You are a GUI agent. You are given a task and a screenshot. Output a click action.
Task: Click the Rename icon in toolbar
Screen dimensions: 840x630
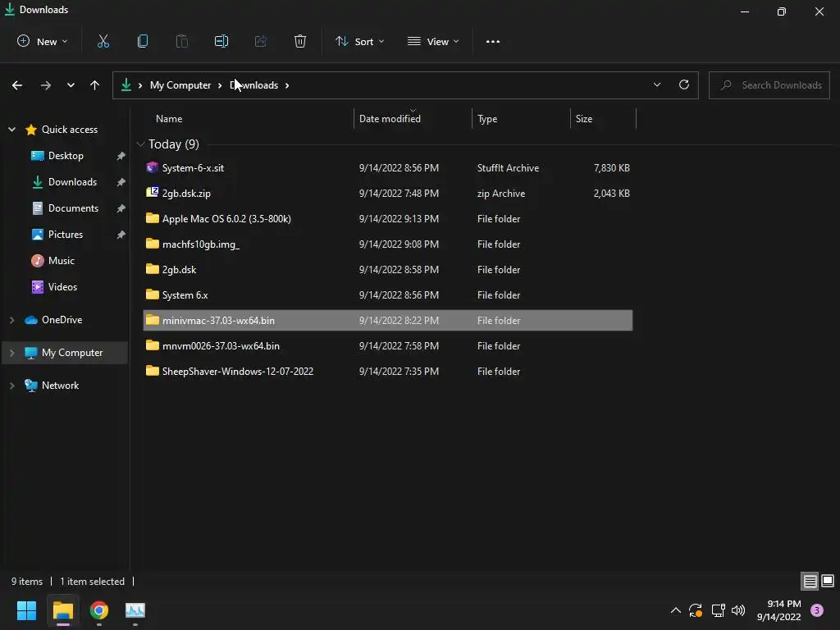(x=221, y=41)
